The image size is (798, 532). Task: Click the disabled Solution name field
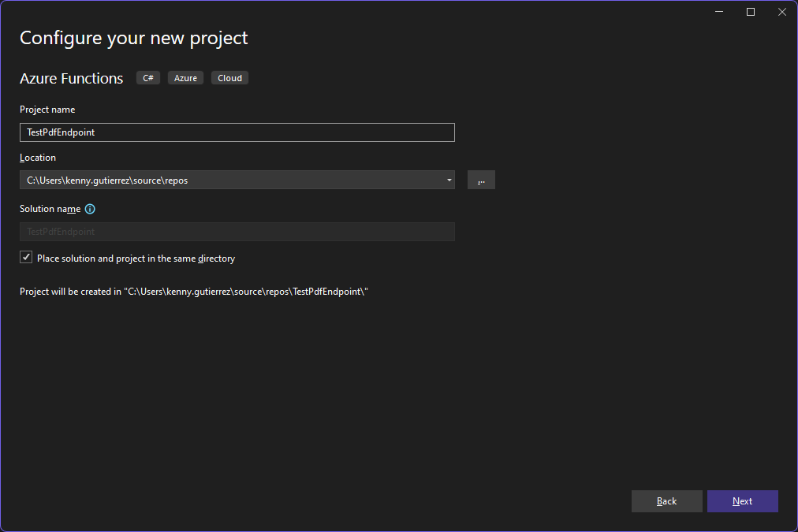[237, 232]
